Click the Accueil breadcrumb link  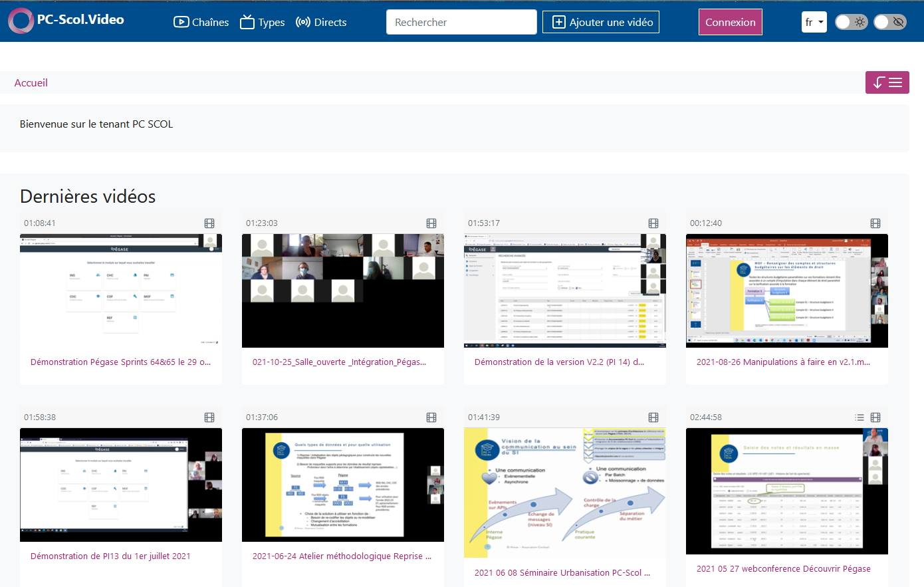coord(31,83)
